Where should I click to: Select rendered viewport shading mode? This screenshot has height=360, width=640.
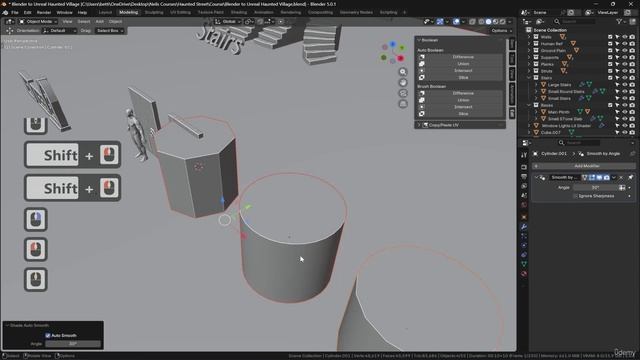coord(502,21)
